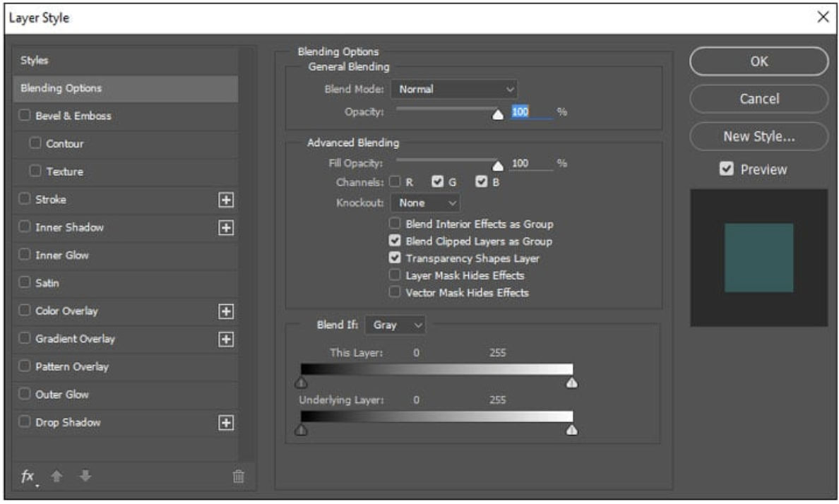The height and width of the screenshot is (504, 839).
Task: Open the Blend Mode dropdown
Action: coord(454,90)
